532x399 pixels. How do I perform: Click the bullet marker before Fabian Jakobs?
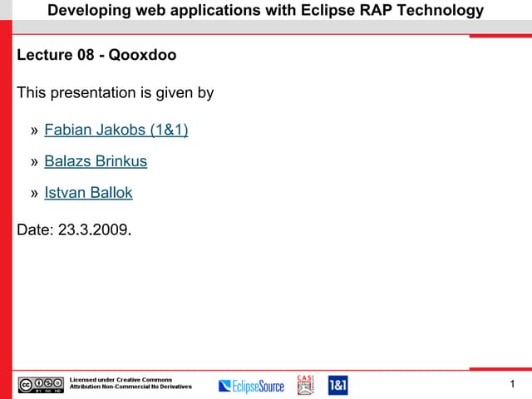(x=34, y=131)
